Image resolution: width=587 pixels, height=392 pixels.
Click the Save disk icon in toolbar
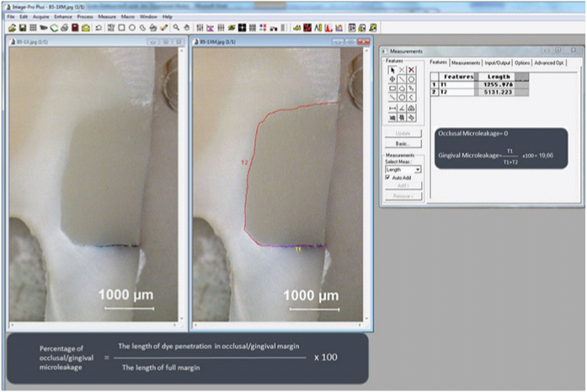23,27
